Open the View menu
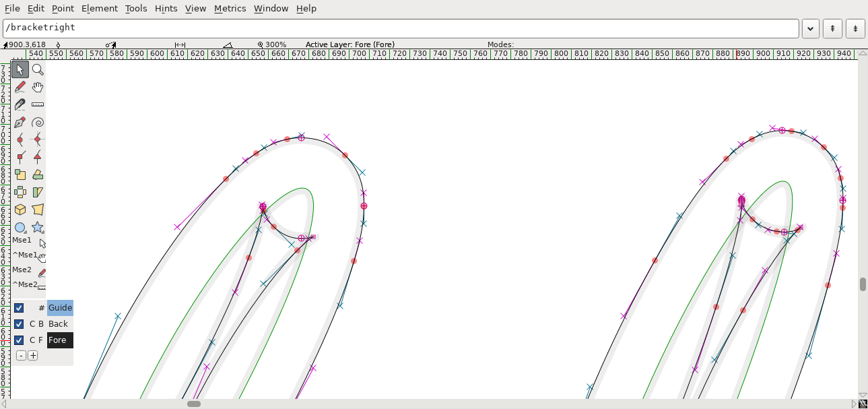The height and width of the screenshot is (409, 868). click(195, 8)
